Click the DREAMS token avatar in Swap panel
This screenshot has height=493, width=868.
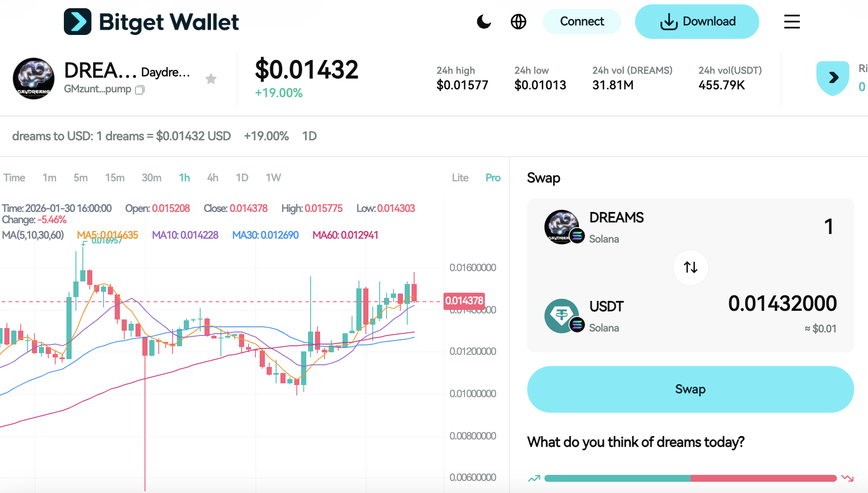pyautogui.click(x=562, y=228)
